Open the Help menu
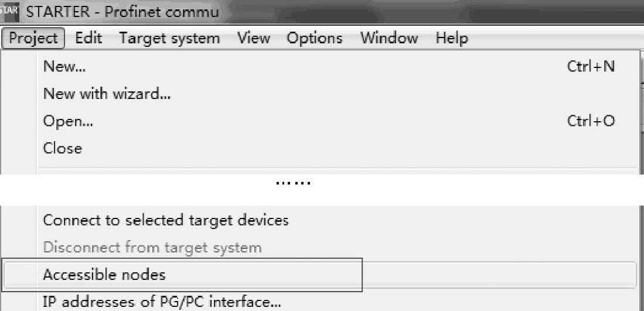The image size is (644, 311). point(451,39)
